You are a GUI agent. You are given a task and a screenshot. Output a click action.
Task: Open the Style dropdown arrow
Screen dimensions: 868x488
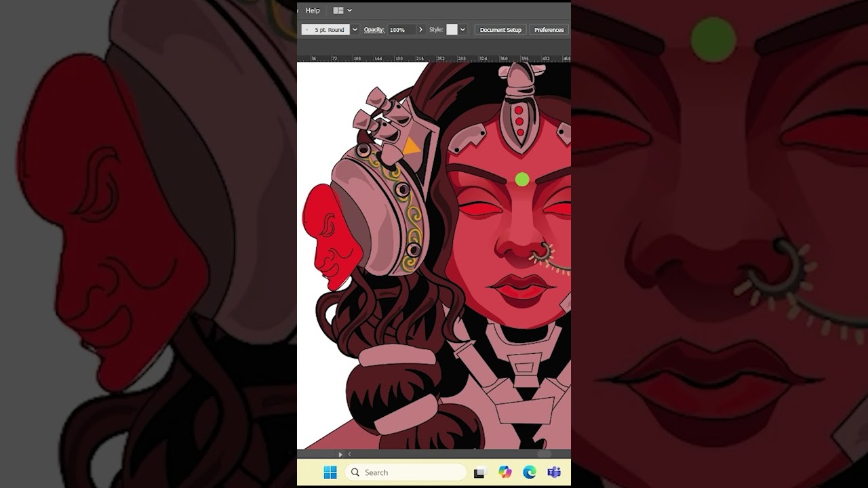(462, 30)
